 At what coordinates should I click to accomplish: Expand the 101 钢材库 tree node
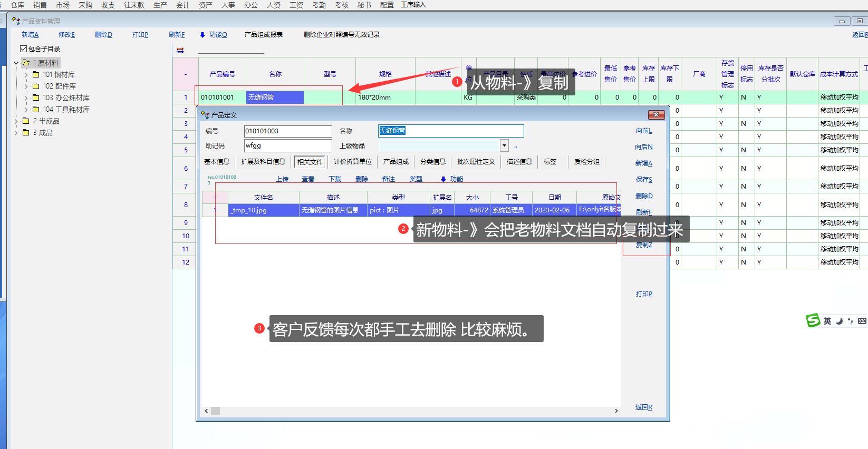(x=26, y=74)
